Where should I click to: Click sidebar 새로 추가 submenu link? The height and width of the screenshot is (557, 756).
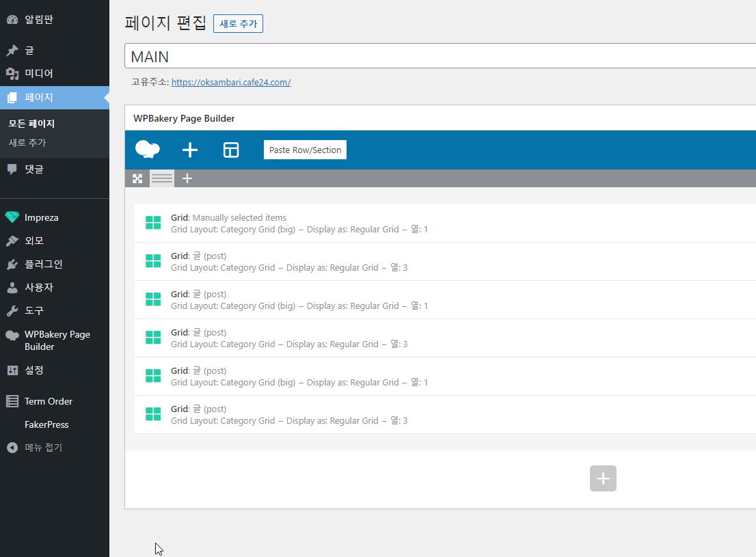pos(27,143)
